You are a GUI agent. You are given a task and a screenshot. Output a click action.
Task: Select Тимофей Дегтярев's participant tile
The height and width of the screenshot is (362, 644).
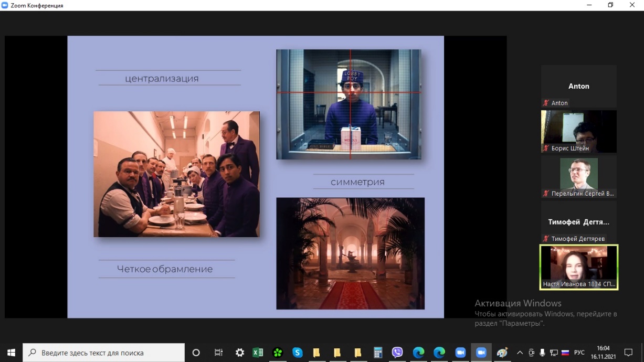coord(579,222)
